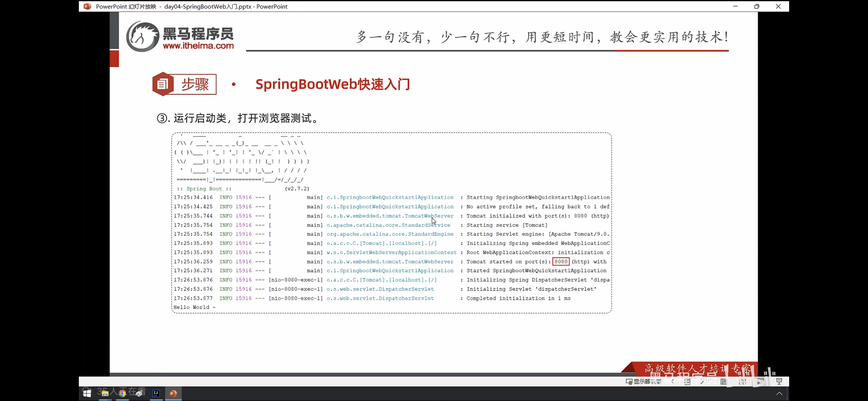Screen dimensions: 868x401
Task: Click the 步骤 badge on the slide
Action: pos(184,84)
